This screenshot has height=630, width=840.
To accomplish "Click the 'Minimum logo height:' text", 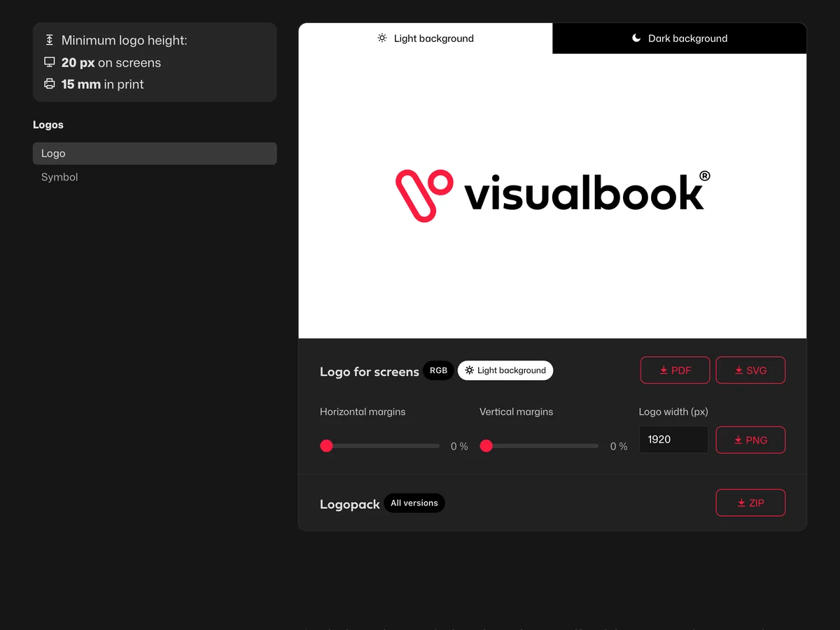I will click(125, 41).
